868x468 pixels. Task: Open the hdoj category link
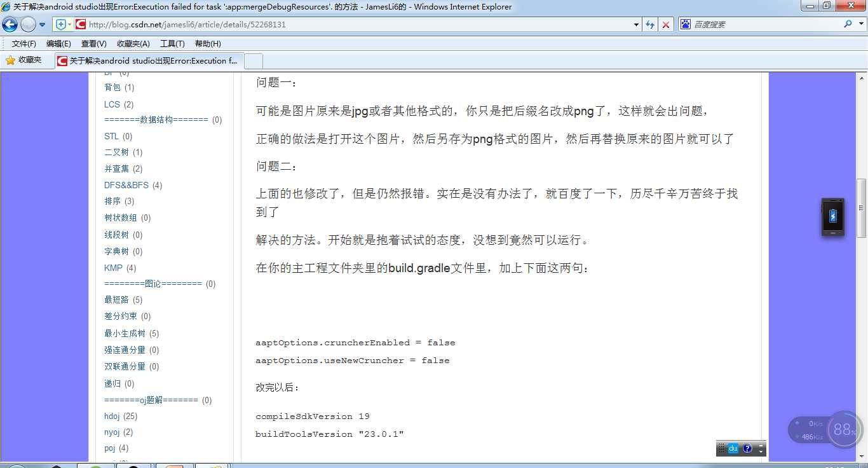[112, 416]
